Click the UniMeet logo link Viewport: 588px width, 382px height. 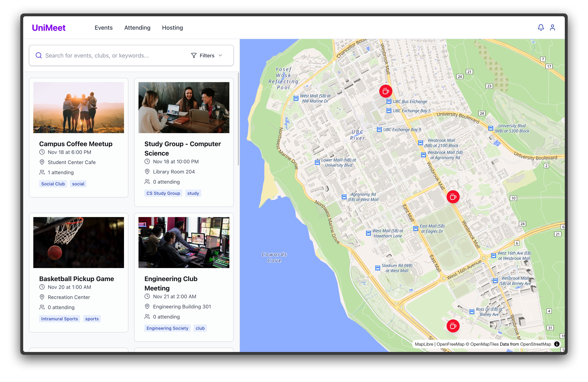point(49,28)
